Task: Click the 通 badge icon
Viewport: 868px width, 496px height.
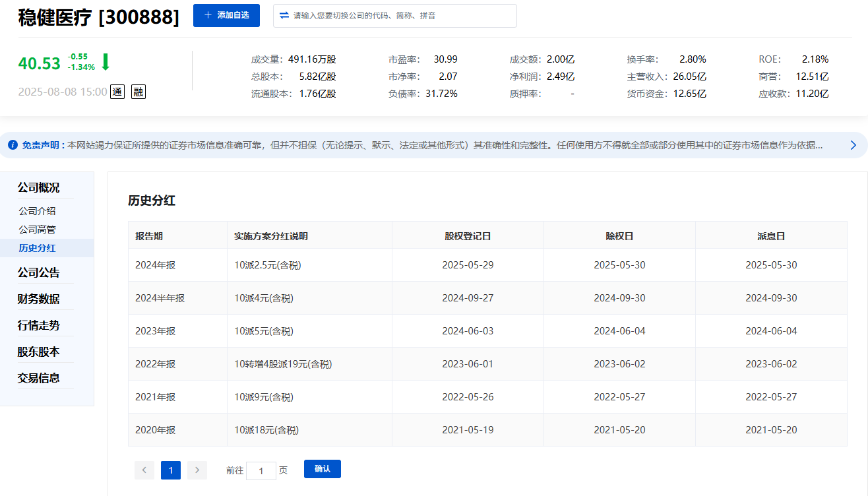Action: tap(117, 92)
